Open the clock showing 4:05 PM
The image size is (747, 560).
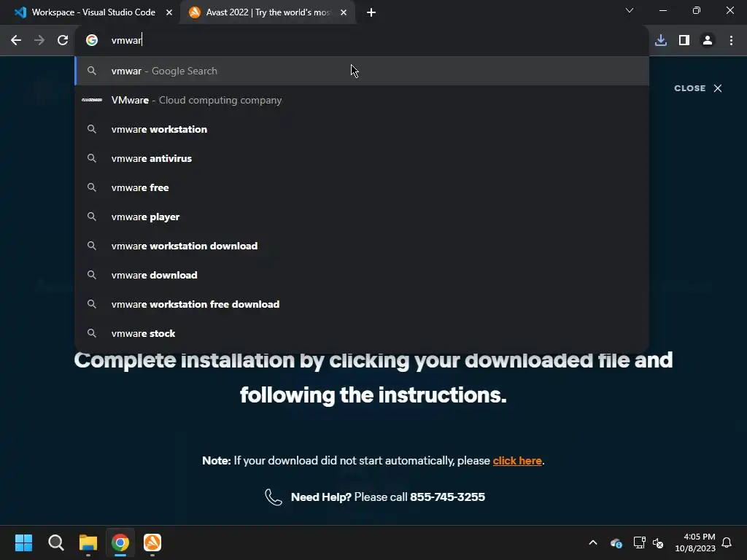694,542
